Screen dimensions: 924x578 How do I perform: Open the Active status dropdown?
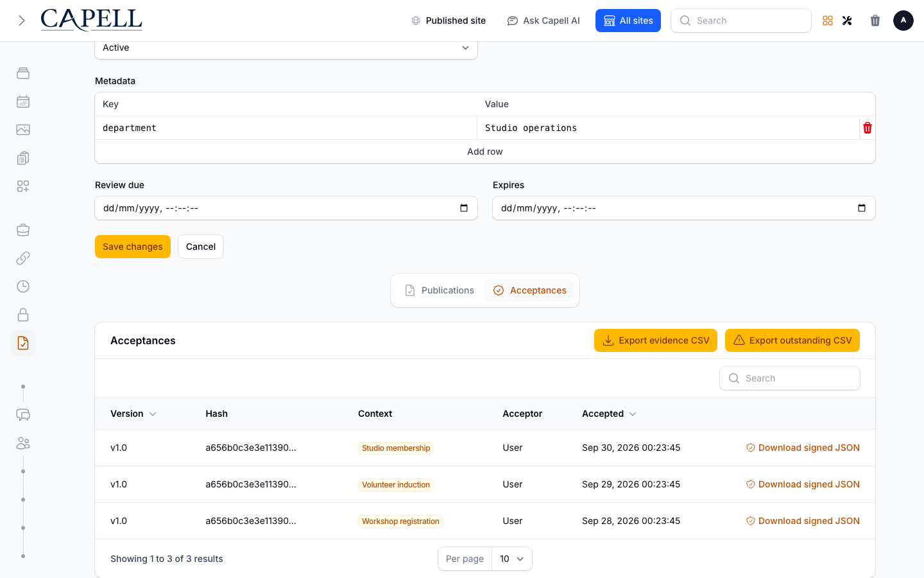pyautogui.click(x=286, y=48)
